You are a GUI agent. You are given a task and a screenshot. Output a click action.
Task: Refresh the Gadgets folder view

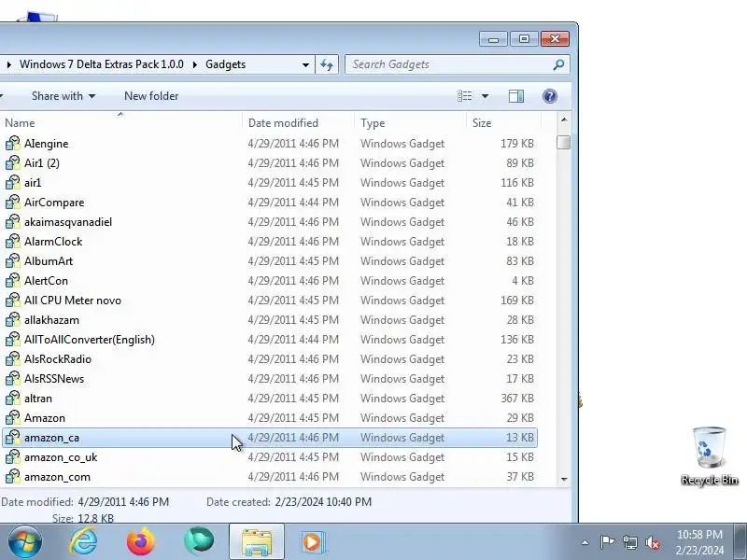(x=327, y=64)
